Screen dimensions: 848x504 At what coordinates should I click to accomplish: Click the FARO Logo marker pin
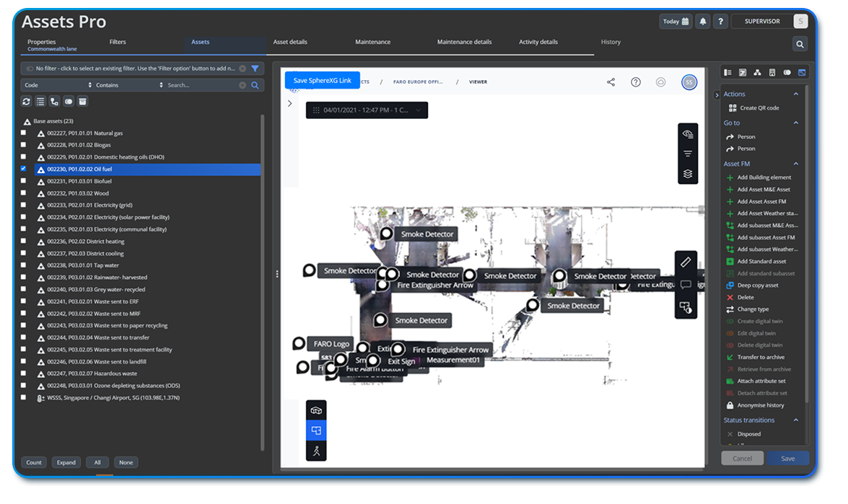click(299, 343)
